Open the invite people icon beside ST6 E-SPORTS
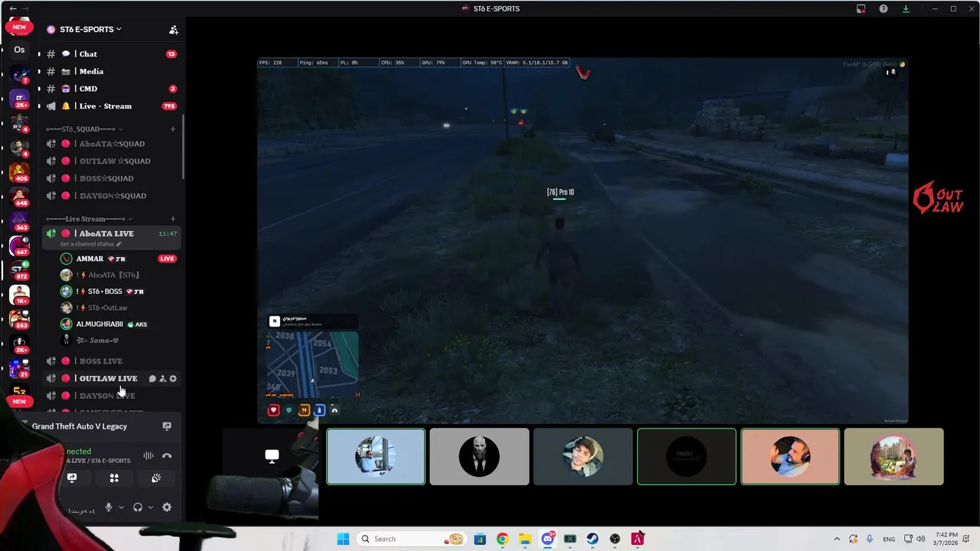This screenshot has height=551, width=980. click(174, 30)
